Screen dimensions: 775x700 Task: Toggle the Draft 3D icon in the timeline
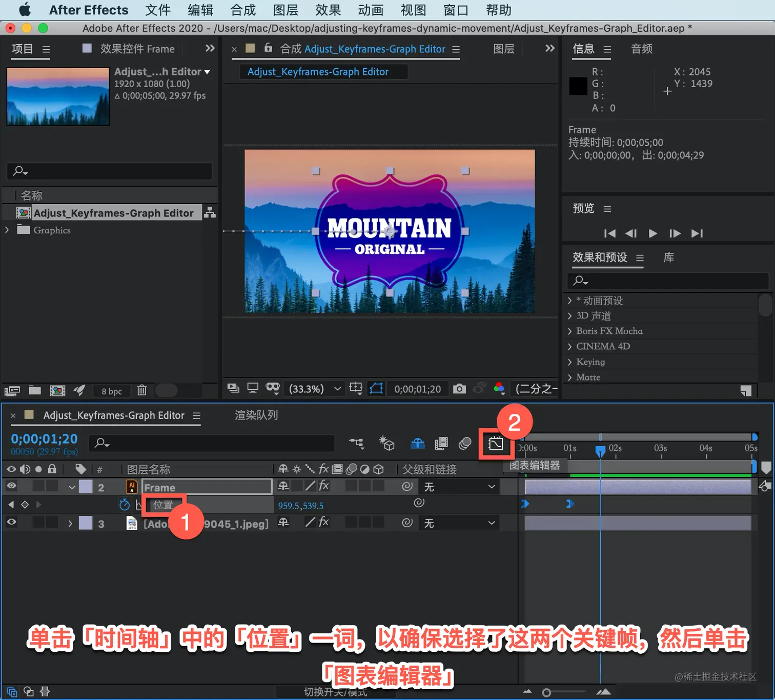pyautogui.click(x=386, y=443)
